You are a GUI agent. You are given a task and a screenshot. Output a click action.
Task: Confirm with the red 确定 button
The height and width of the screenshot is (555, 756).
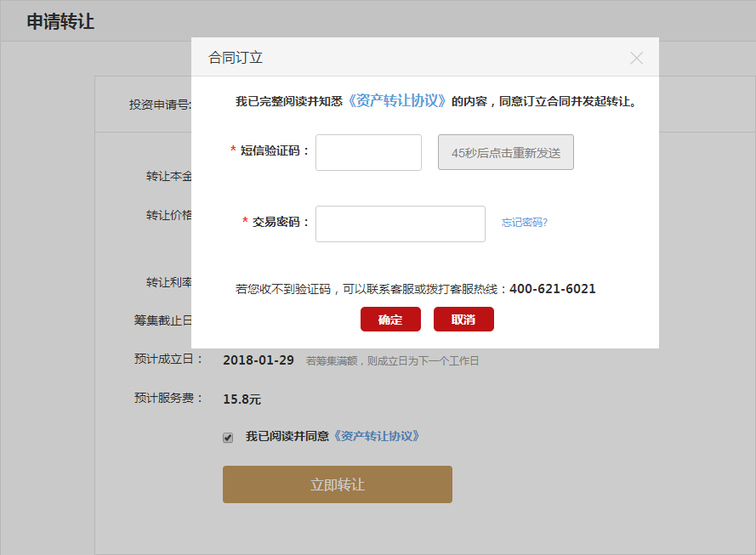pos(390,320)
